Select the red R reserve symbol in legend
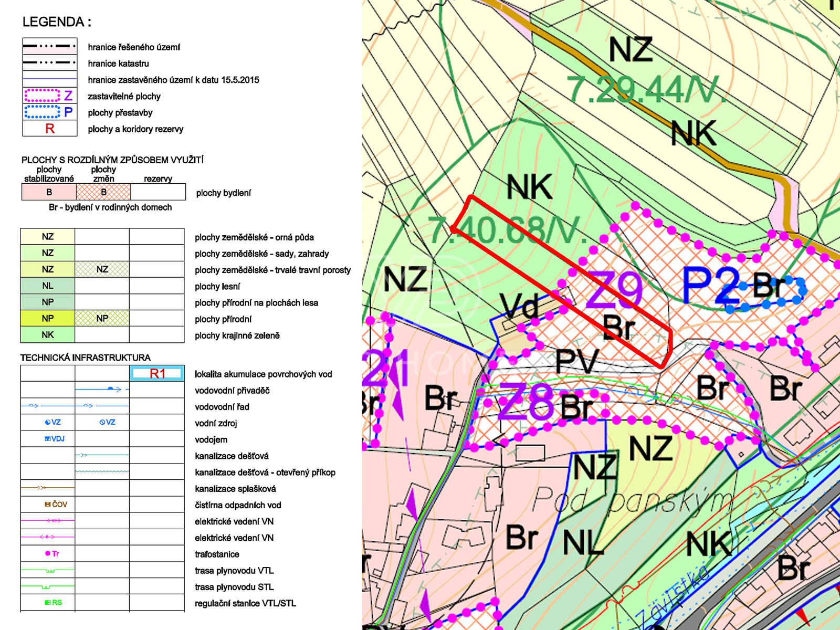Viewport: 840px width, 630px height. [x=50, y=129]
